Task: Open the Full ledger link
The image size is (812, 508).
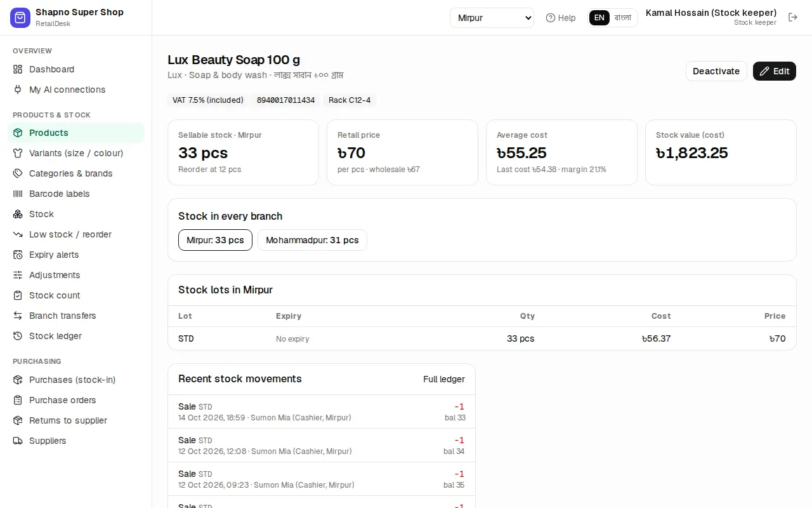Action: point(444,379)
